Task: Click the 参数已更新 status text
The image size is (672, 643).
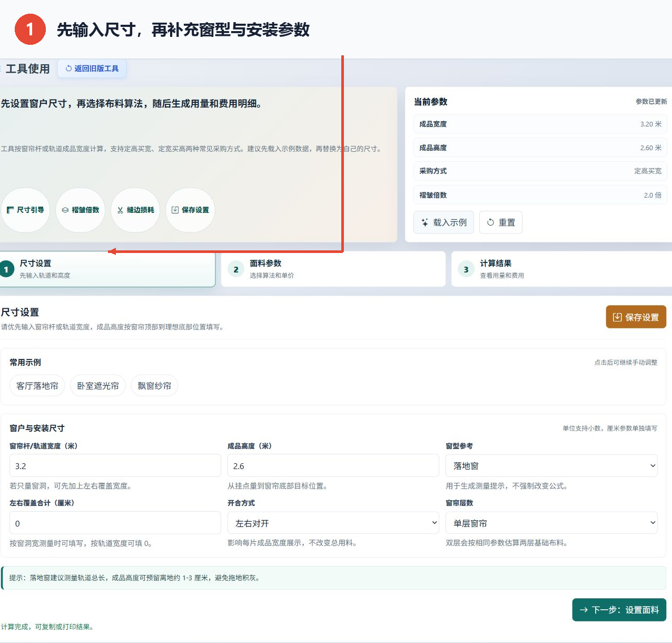Action: 651,102
